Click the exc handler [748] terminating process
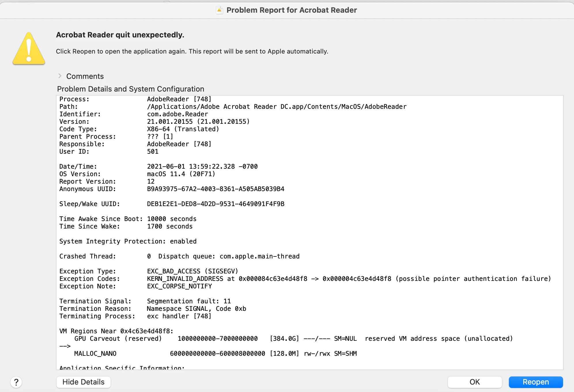This screenshot has height=392, width=574. tap(179, 316)
